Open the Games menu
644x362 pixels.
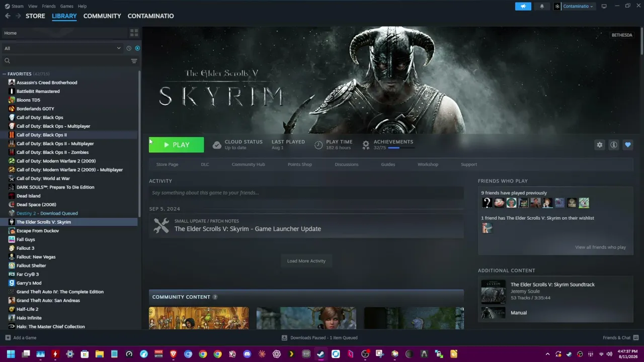coord(66,6)
